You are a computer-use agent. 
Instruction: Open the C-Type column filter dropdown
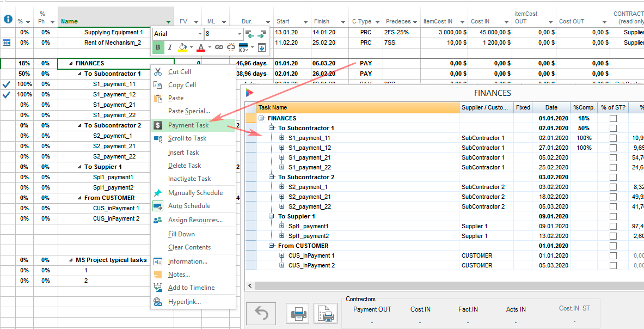pos(377,22)
